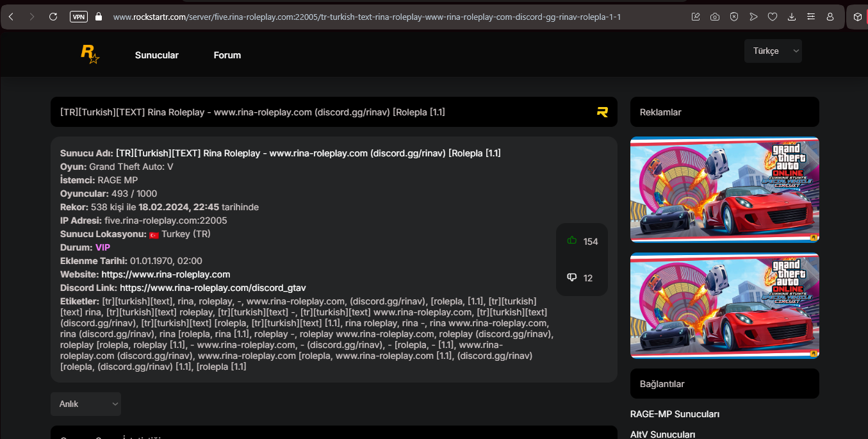Viewport: 868px width, 439px height.
Task: Click the browser forward arrow
Action: 32,17
